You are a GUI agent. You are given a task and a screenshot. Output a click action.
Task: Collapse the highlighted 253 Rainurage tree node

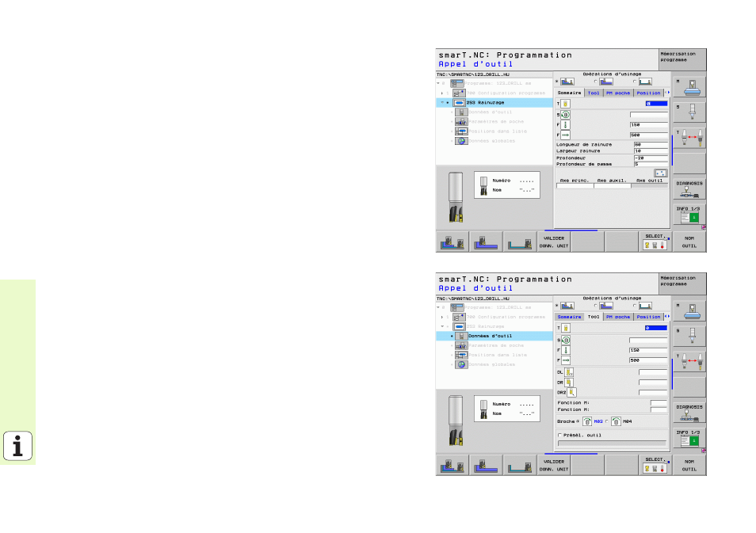point(442,103)
